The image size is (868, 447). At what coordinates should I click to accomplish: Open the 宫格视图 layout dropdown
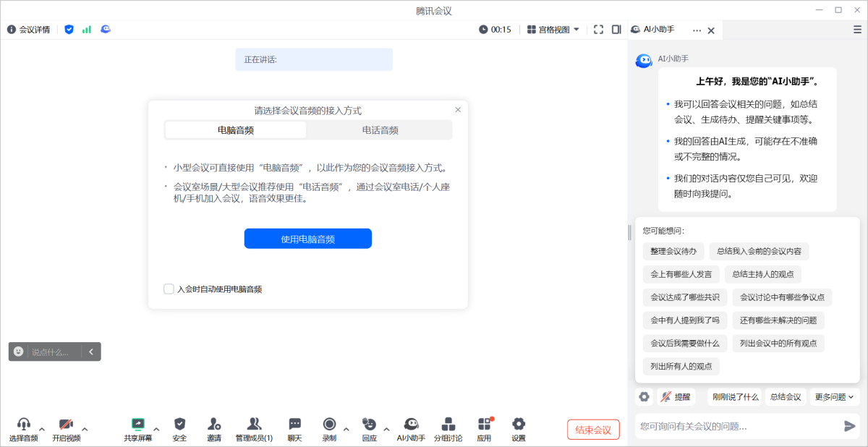click(x=552, y=29)
